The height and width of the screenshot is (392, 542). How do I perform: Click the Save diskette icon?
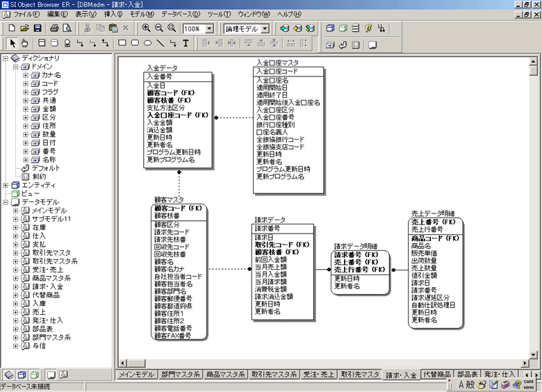[x=38, y=28]
